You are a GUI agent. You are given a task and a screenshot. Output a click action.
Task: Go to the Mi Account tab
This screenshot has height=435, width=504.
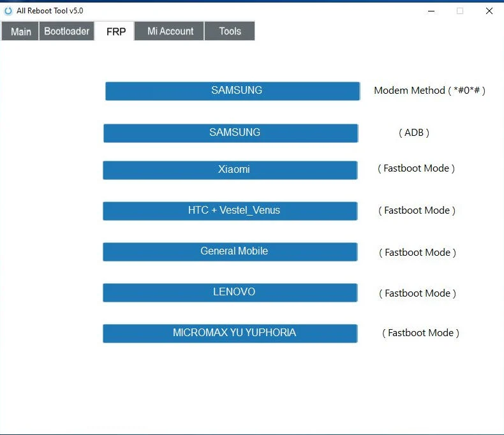(x=170, y=31)
